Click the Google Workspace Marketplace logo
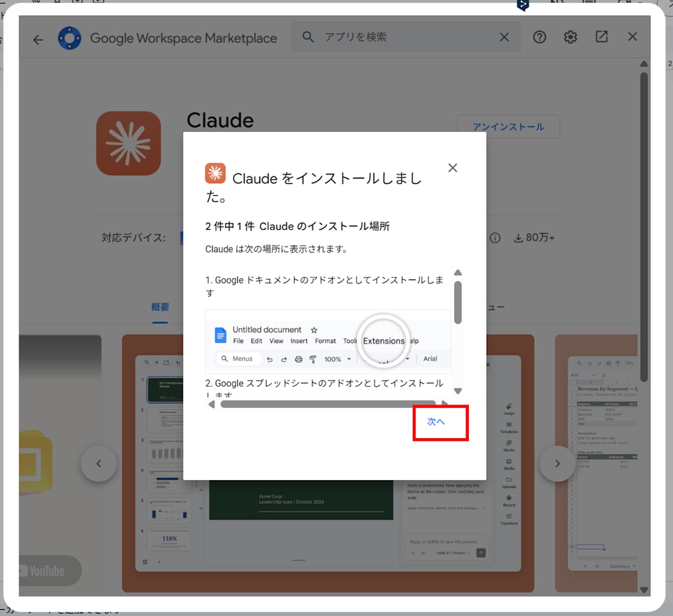 click(70, 38)
